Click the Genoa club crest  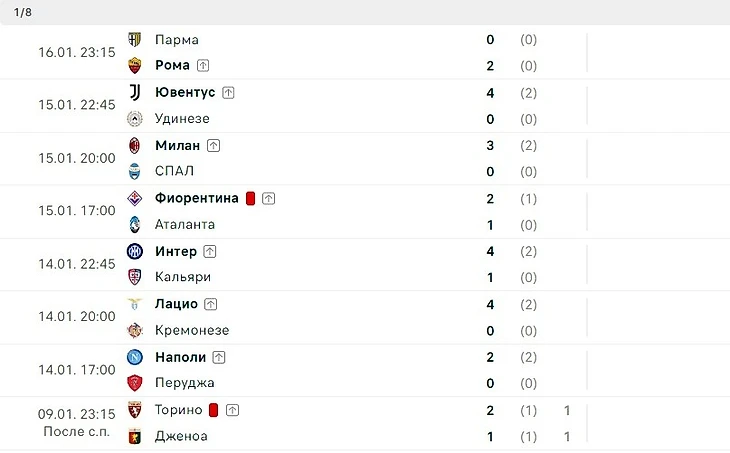click(135, 437)
